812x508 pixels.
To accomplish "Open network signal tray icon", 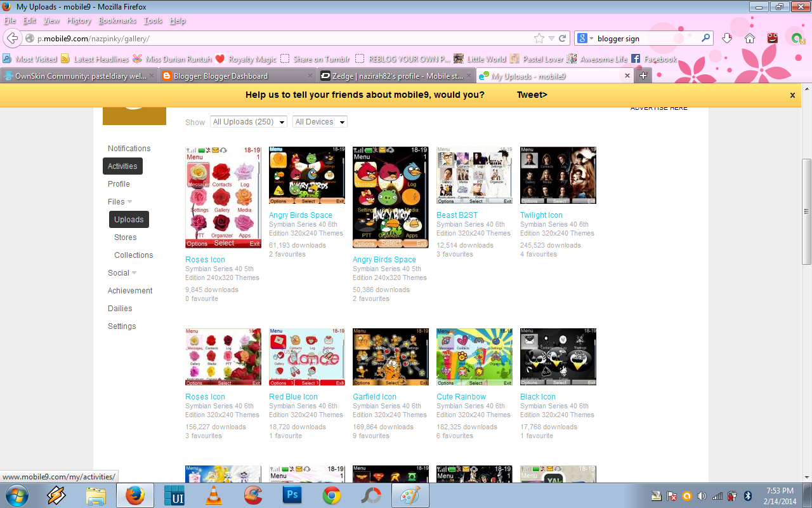I will point(717,496).
